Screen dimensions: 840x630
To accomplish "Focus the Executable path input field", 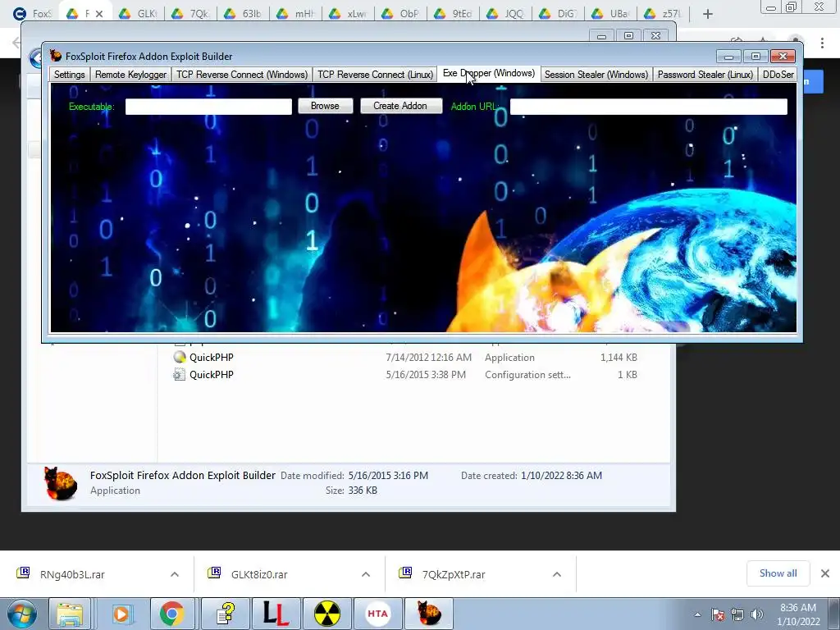I will coord(208,107).
